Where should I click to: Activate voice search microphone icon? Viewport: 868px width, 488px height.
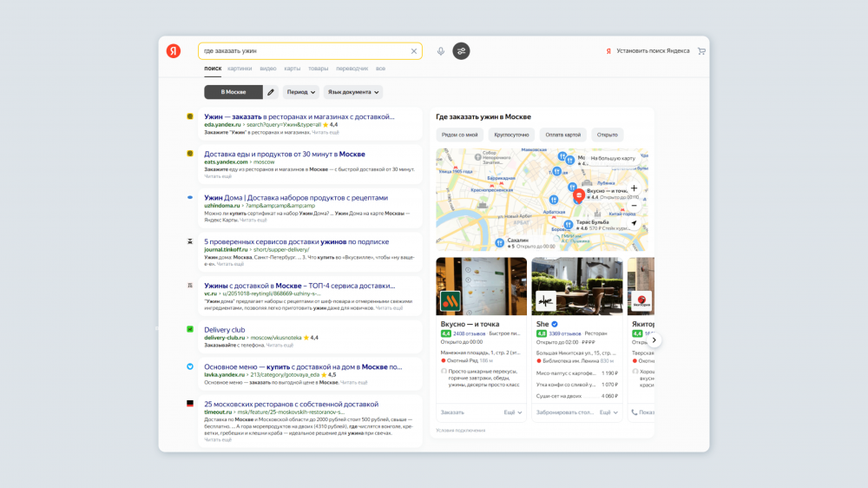tap(441, 51)
